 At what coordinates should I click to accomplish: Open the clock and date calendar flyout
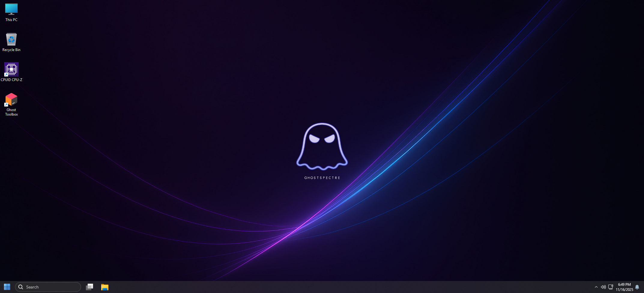pyautogui.click(x=624, y=285)
